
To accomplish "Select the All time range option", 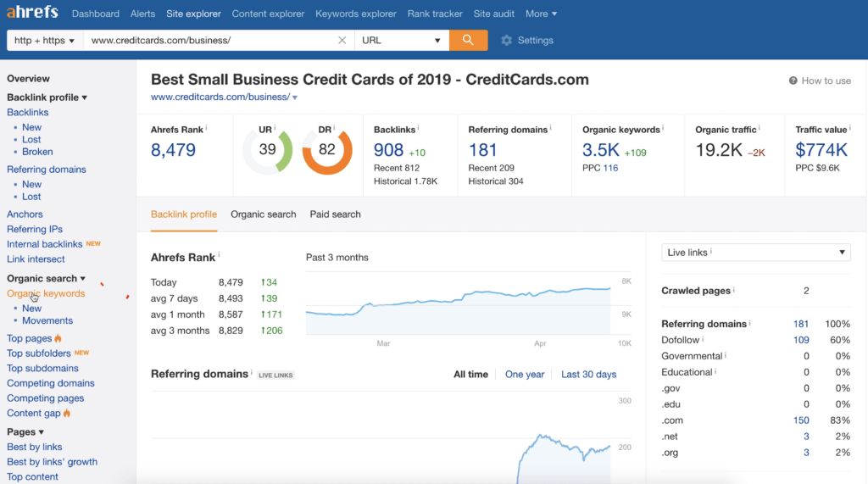I will coord(470,375).
